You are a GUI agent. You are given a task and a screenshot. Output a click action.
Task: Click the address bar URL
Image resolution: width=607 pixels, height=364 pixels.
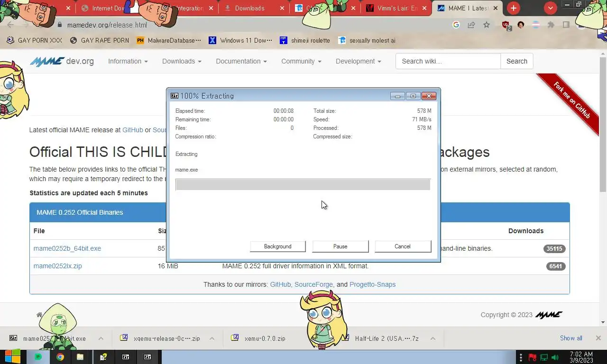point(107,25)
